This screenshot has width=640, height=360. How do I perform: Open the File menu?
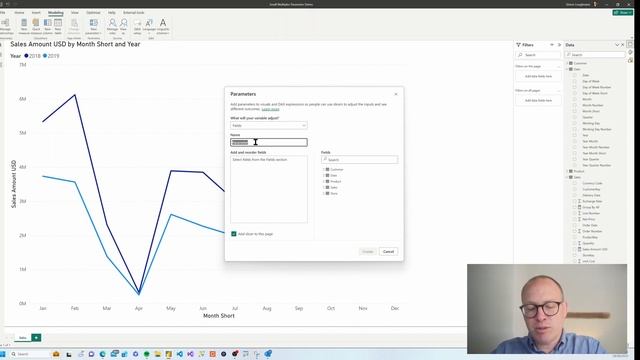2,13
